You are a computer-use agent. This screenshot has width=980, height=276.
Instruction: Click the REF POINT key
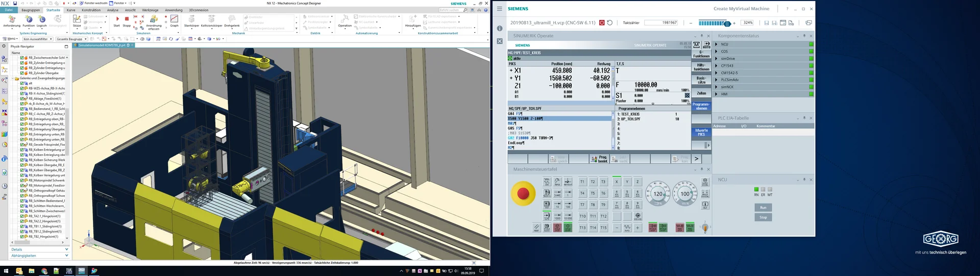(568, 181)
